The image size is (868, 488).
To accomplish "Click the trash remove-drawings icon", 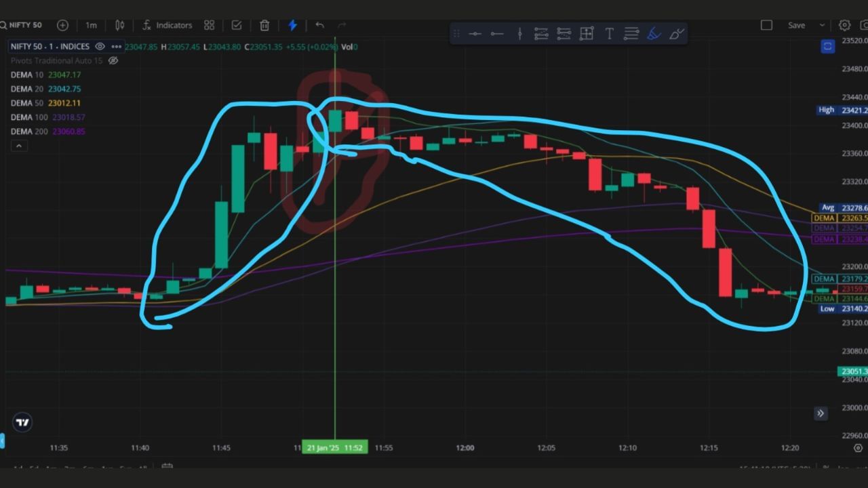I will coord(264,25).
